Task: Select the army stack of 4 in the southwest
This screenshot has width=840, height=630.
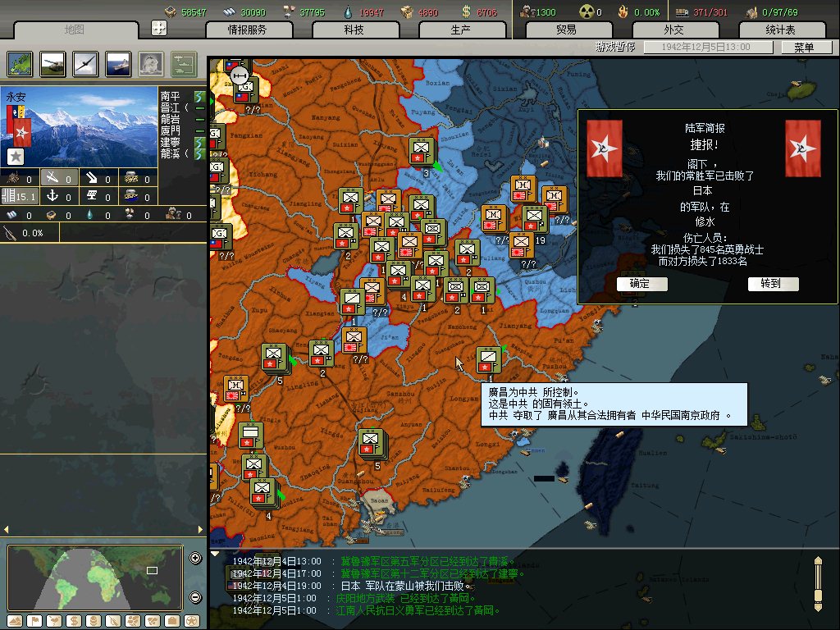Action: (x=263, y=493)
